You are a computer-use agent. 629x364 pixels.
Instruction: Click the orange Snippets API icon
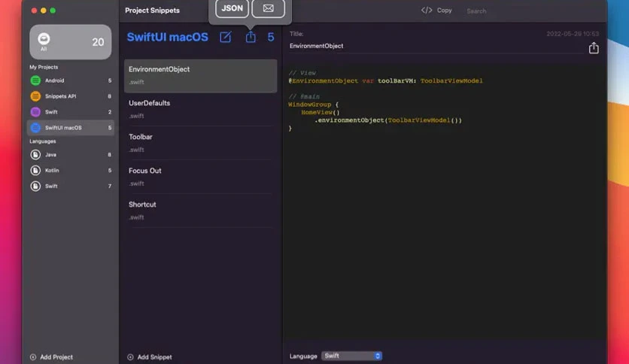click(x=35, y=96)
